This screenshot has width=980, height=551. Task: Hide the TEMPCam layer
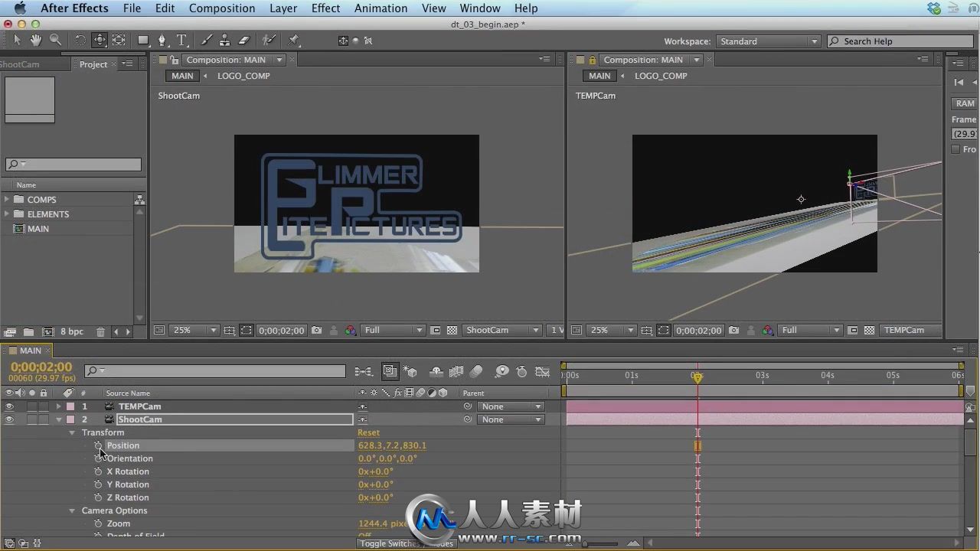(x=9, y=406)
